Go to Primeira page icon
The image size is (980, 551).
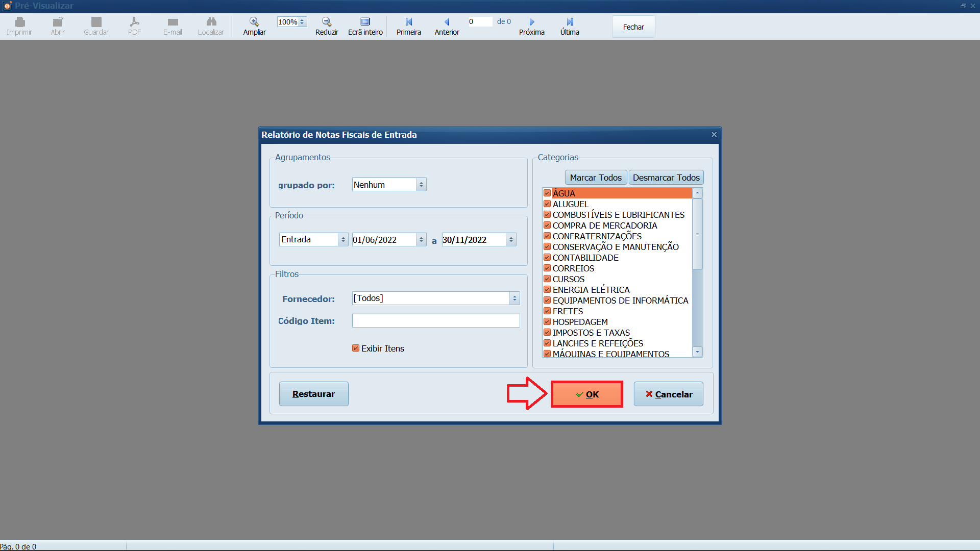point(409,22)
